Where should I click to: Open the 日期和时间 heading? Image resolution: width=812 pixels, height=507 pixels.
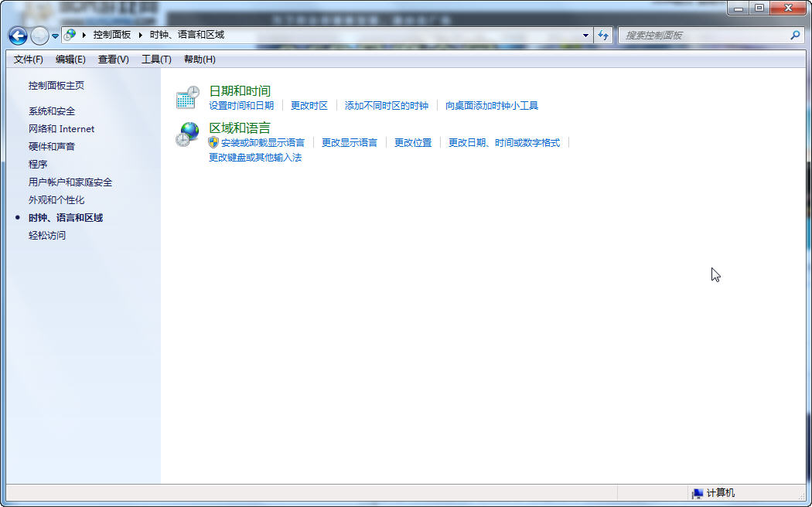(x=239, y=91)
